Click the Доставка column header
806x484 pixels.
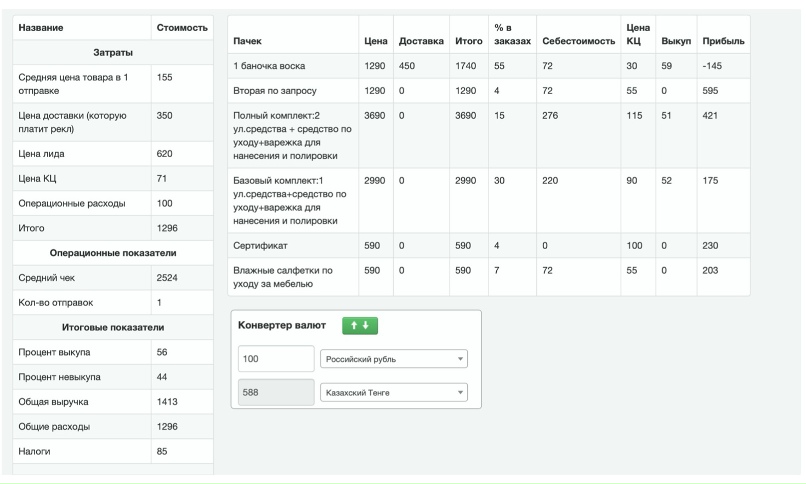[x=421, y=39]
